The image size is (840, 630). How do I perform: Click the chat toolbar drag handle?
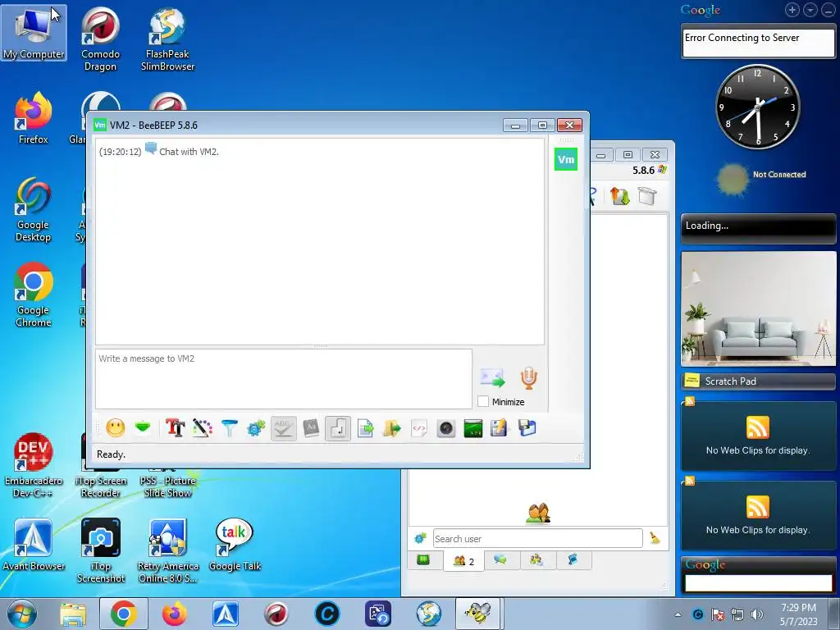[x=98, y=428]
